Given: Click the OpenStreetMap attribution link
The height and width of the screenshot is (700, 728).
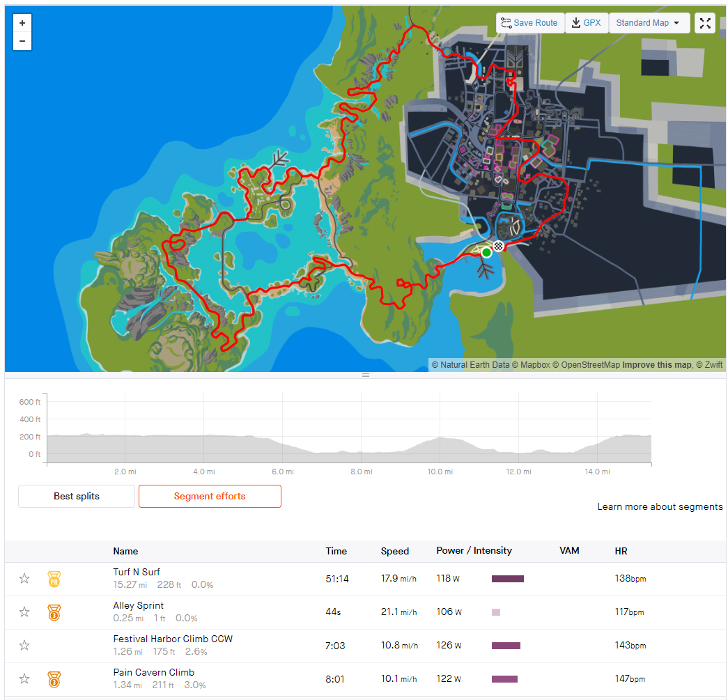Looking at the screenshot, I should point(586,365).
